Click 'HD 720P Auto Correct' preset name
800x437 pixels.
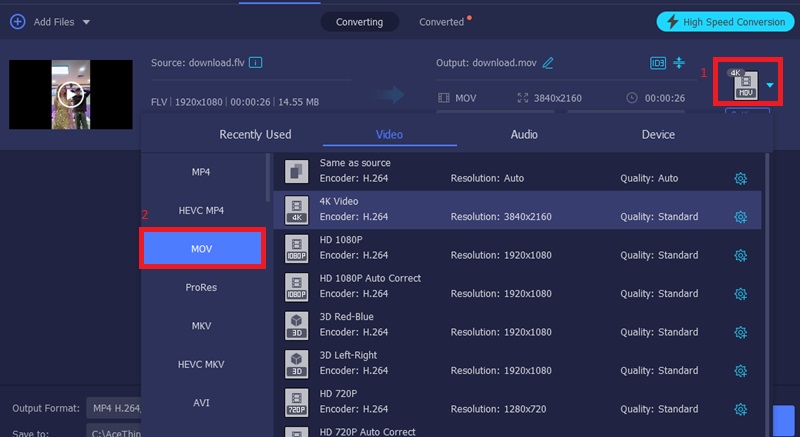point(367,431)
